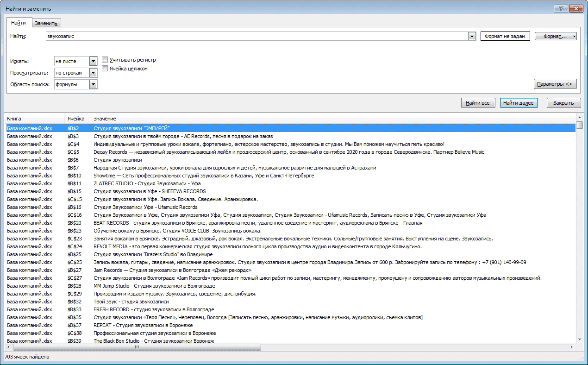Enable the Учитывать регистр checkbox
Image resolution: width=588 pixels, height=365 pixels.
pos(105,60)
